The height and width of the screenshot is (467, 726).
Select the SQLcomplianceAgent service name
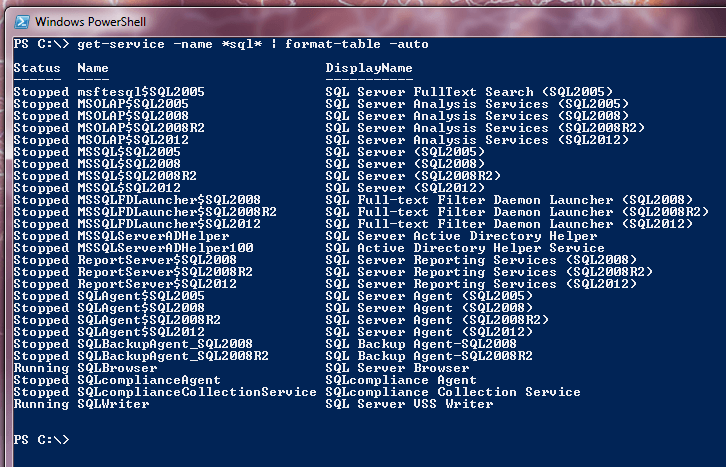point(149,381)
